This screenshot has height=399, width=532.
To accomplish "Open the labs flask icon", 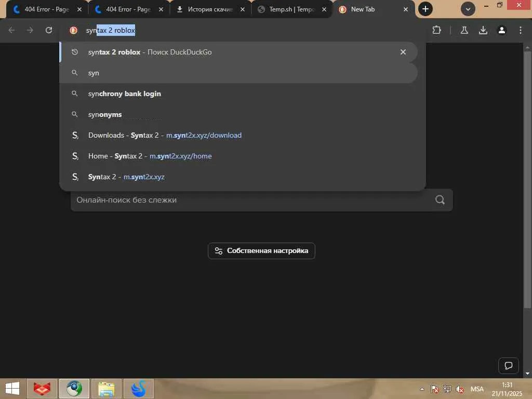I will 464,30.
